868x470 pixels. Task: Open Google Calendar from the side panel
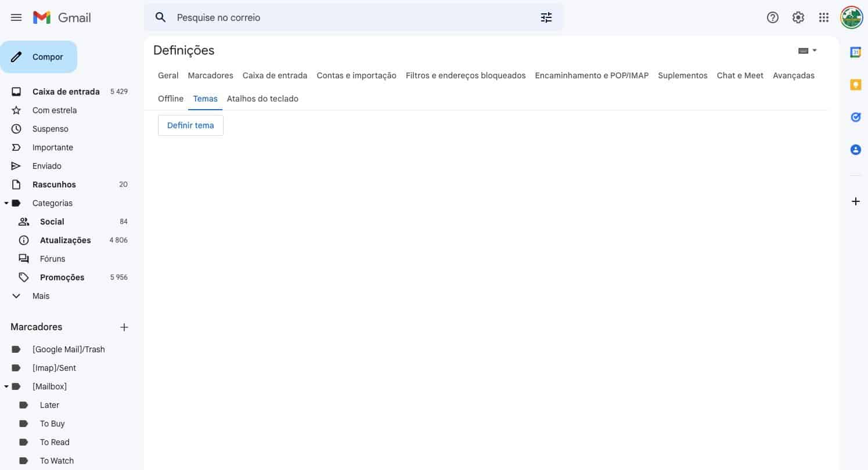855,52
